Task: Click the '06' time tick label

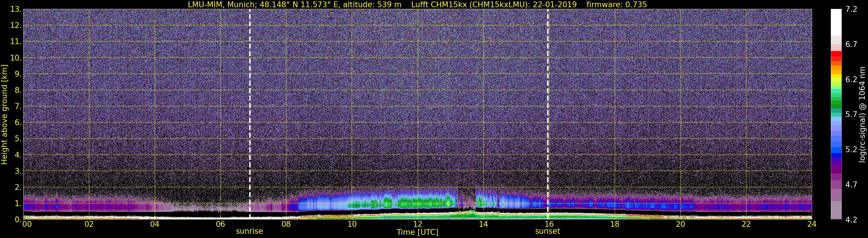Action: (x=220, y=224)
